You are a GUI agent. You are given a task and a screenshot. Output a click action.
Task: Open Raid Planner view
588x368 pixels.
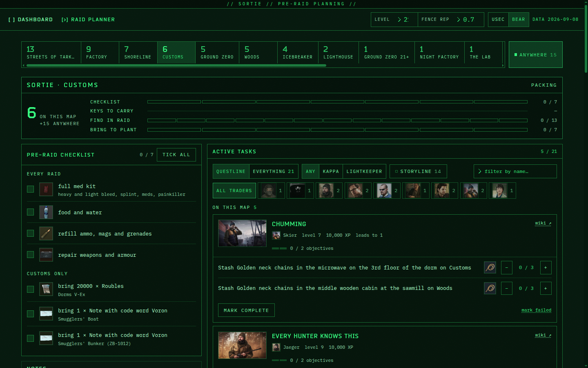coord(88,20)
